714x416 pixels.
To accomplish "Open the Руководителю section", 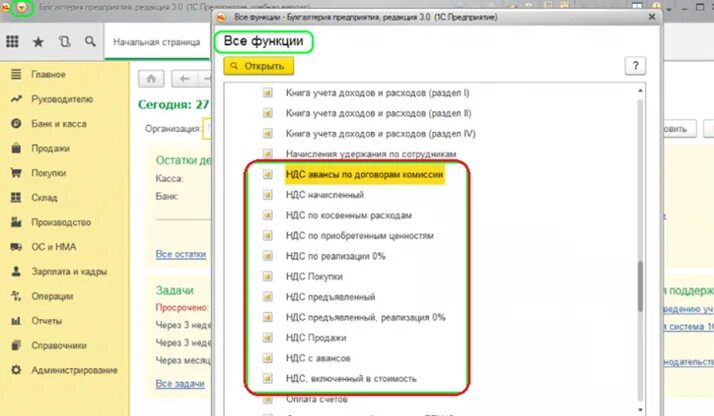I will click(62, 99).
